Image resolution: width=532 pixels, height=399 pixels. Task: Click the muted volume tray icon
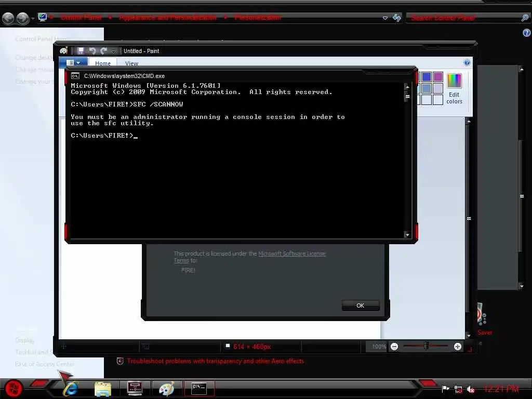(471, 390)
